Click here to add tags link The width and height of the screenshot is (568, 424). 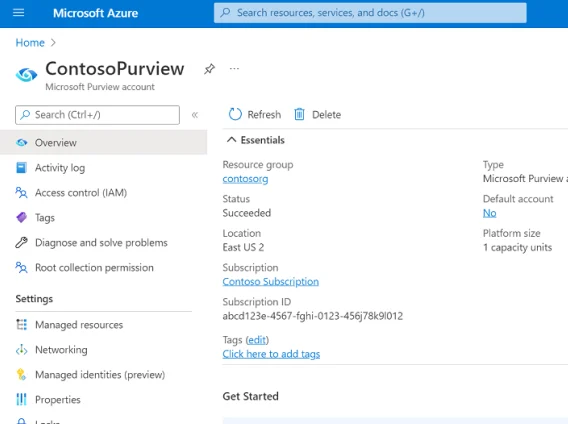[271, 354]
